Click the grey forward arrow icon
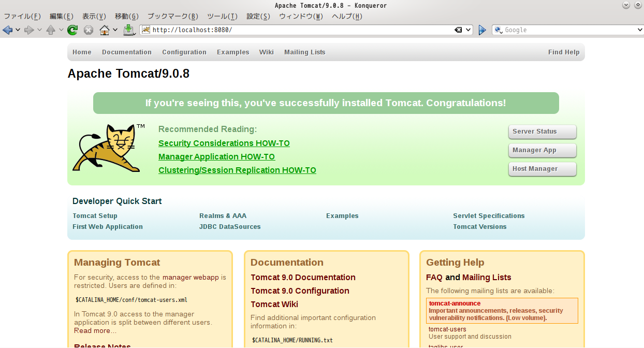644x348 pixels. coord(29,30)
